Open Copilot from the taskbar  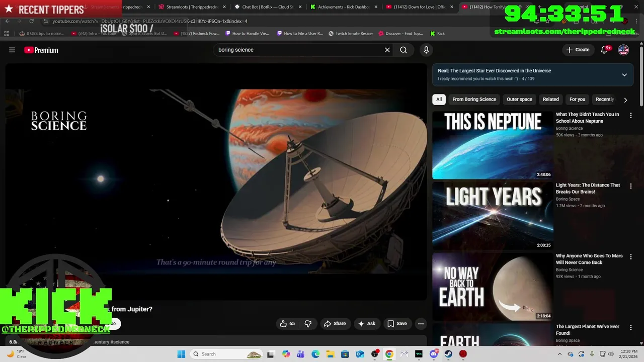pos(286,354)
